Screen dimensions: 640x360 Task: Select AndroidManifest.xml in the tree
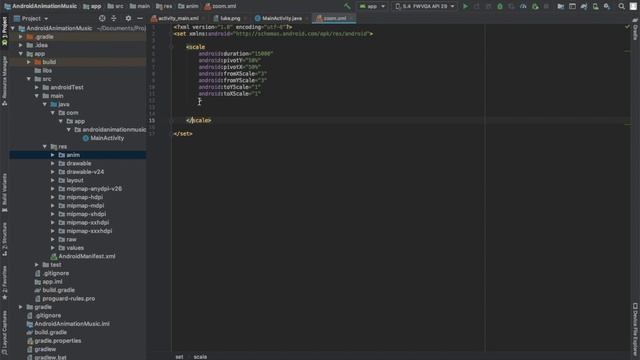tap(83, 256)
